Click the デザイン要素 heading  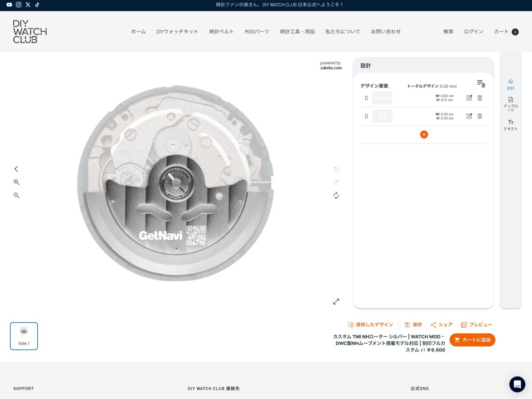tap(374, 86)
